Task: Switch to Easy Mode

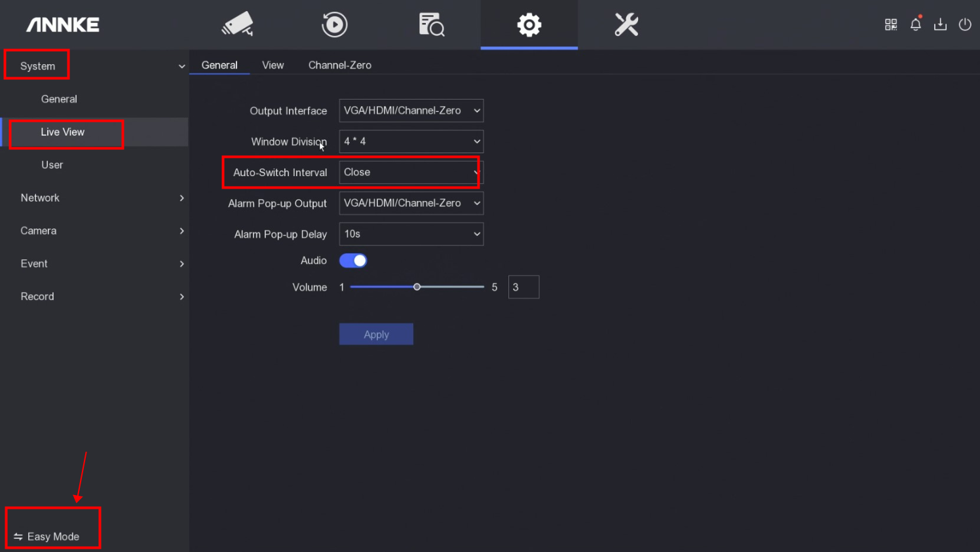Action: (47, 536)
